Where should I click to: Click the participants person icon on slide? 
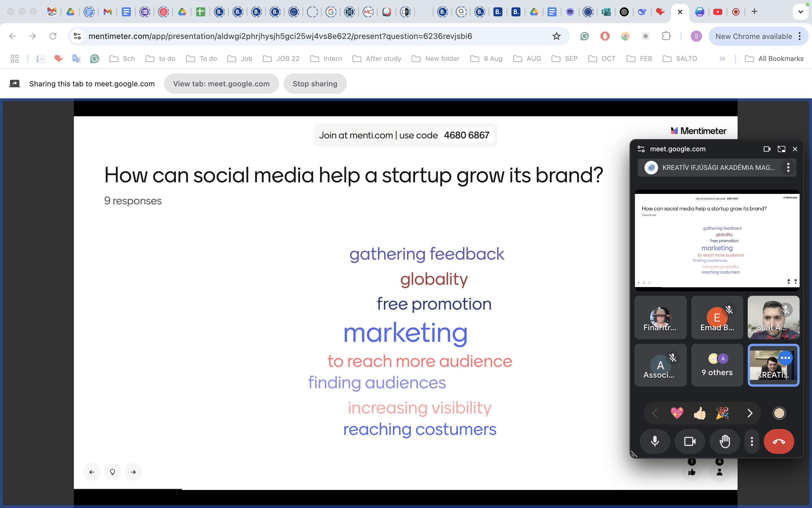[720, 472]
